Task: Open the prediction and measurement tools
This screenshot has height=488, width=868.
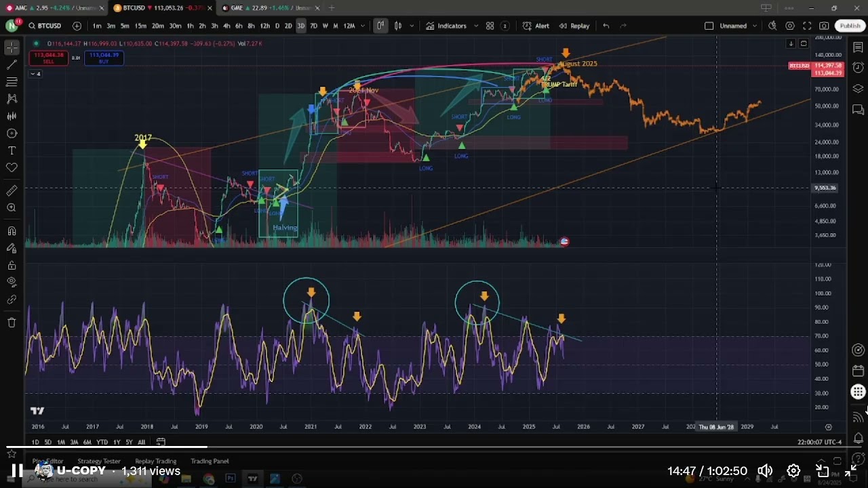Action: (12, 116)
